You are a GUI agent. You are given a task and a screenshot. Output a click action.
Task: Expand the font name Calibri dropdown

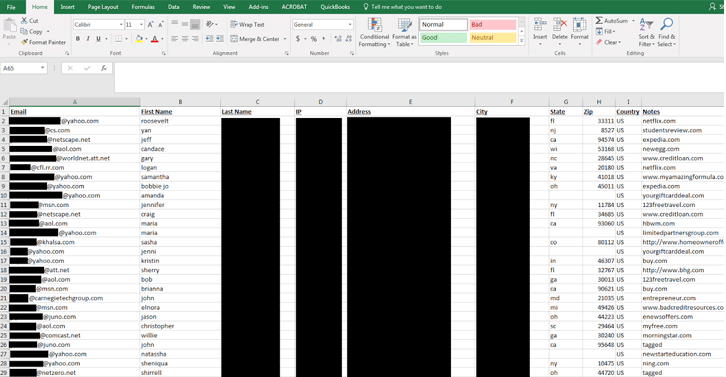121,25
